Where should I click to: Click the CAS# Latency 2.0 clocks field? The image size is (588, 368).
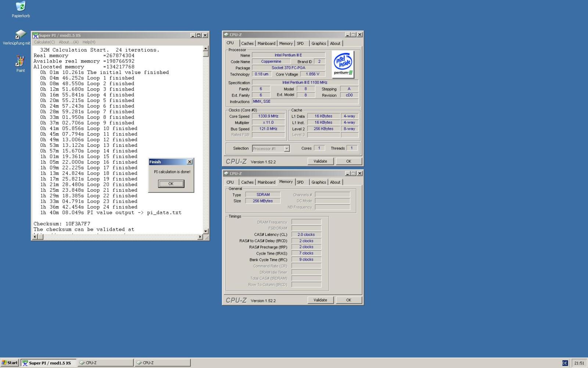click(x=306, y=234)
